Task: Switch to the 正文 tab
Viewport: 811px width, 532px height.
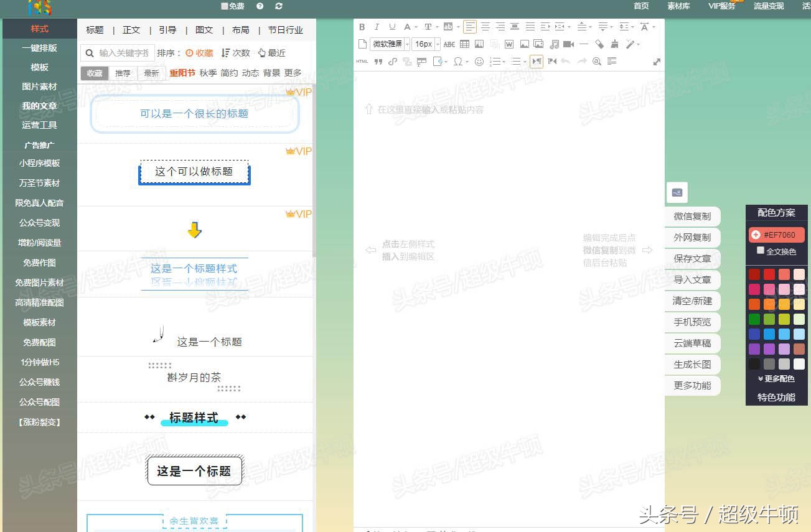Action: coord(131,29)
